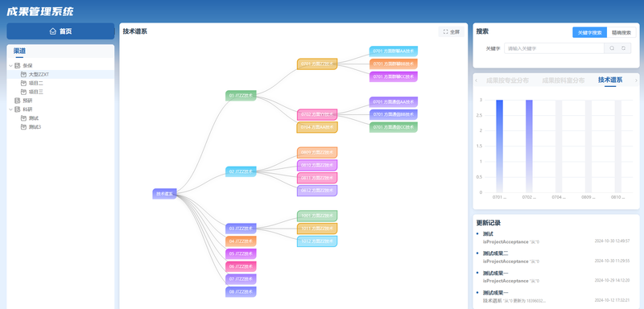The image size is (644, 309).
Task: Switch to 关键字搜索 mode
Action: 589,33
